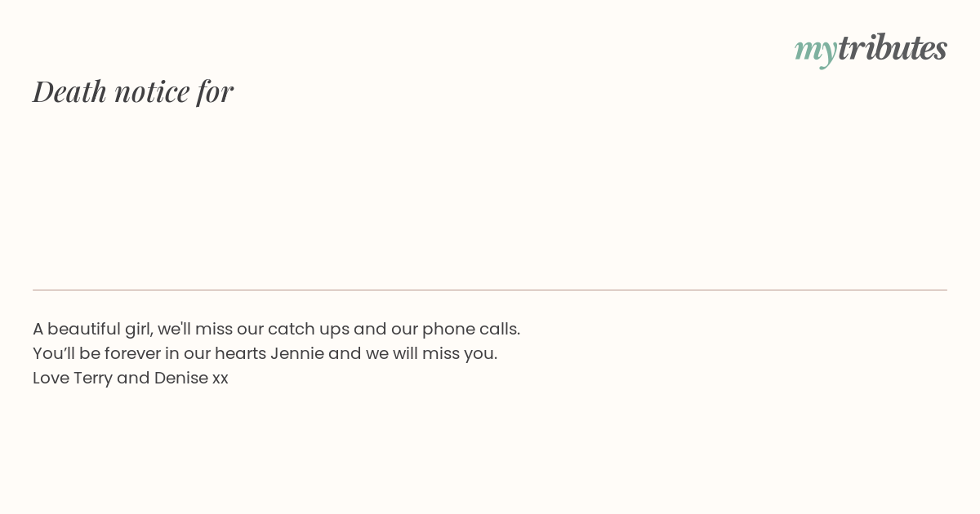Click the grey "tributes" logo text

893,47
